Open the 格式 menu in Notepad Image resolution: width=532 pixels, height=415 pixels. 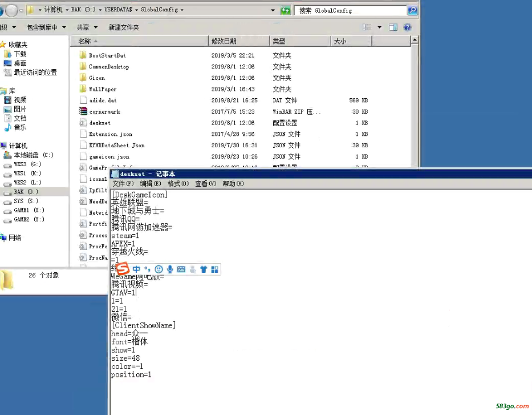pos(178,184)
